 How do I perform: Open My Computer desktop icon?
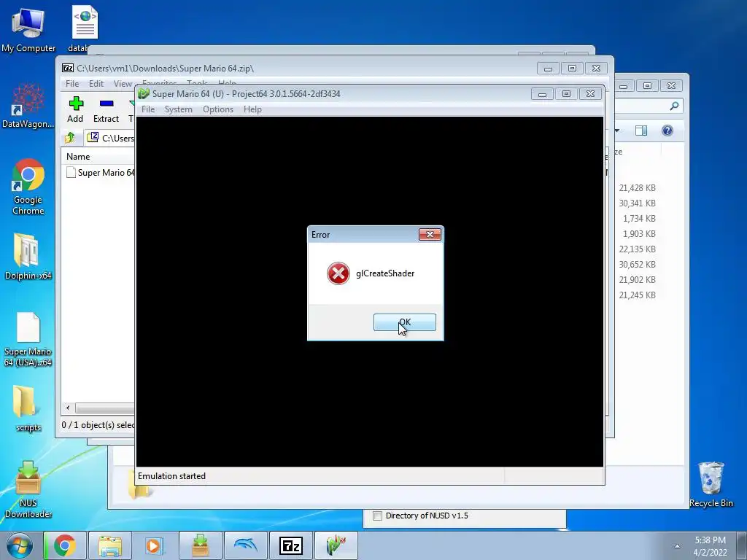coord(28,28)
